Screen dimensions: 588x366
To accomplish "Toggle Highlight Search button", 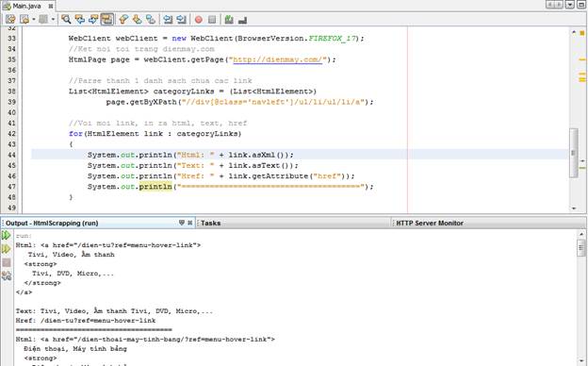I will 106,19.
